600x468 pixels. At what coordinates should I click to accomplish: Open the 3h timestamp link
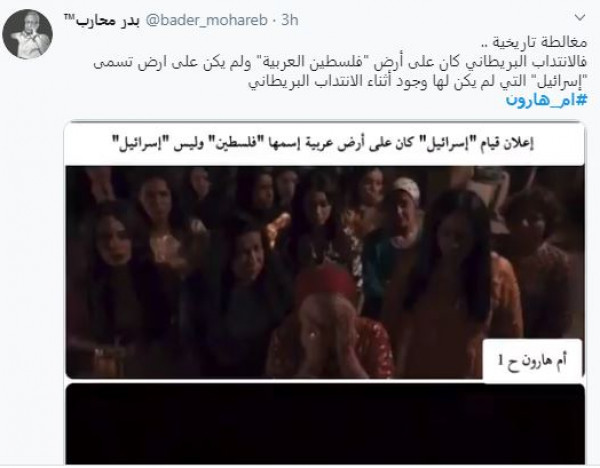[x=290, y=20]
